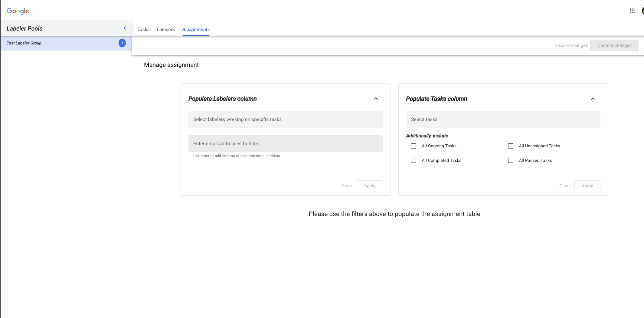Collapse the Populate Labelers column panel
Screen dimensions: 644x318
point(375,99)
